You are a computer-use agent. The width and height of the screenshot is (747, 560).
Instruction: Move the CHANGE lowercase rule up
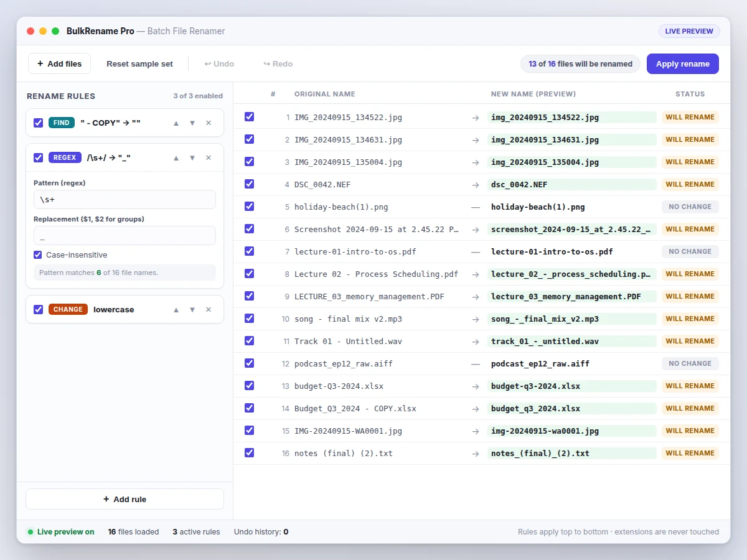point(176,310)
